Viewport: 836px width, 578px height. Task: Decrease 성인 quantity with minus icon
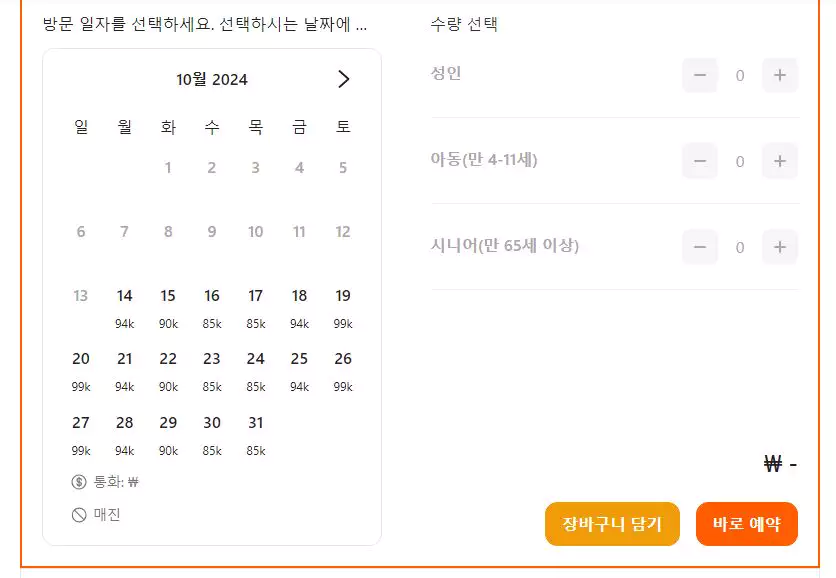point(700,75)
